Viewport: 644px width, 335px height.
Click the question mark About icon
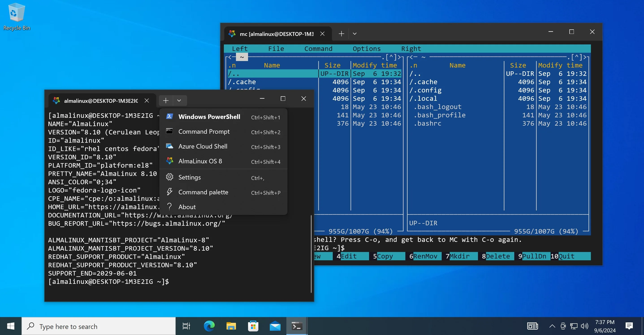(169, 207)
